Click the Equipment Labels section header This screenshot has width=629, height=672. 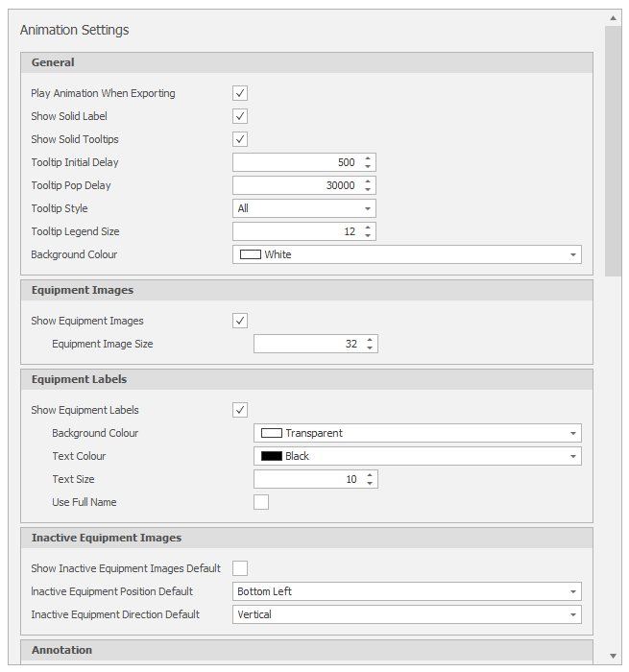(x=306, y=379)
